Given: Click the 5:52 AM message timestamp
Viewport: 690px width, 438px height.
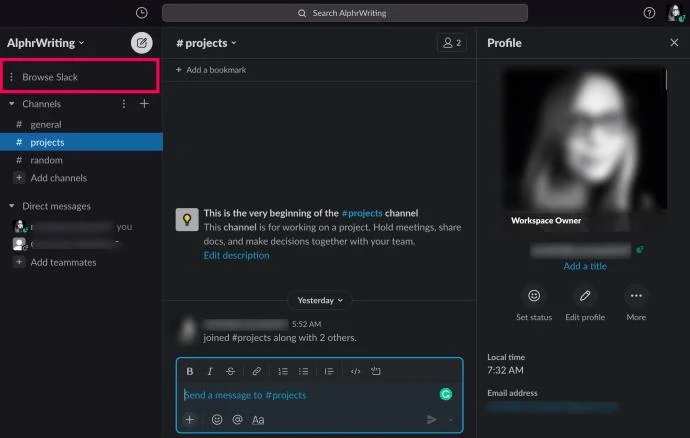Looking at the screenshot, I should click(306, 324).
